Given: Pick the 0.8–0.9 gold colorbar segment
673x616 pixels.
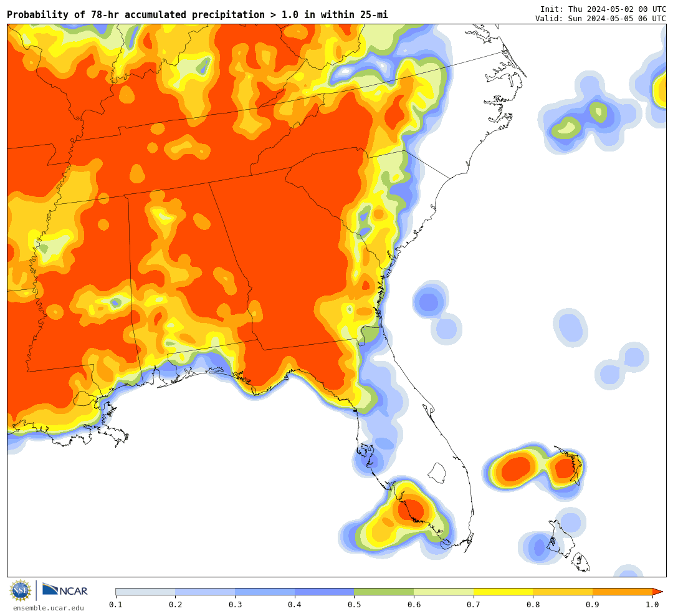Looking at the screenshot, I should (x=563, y=592).
